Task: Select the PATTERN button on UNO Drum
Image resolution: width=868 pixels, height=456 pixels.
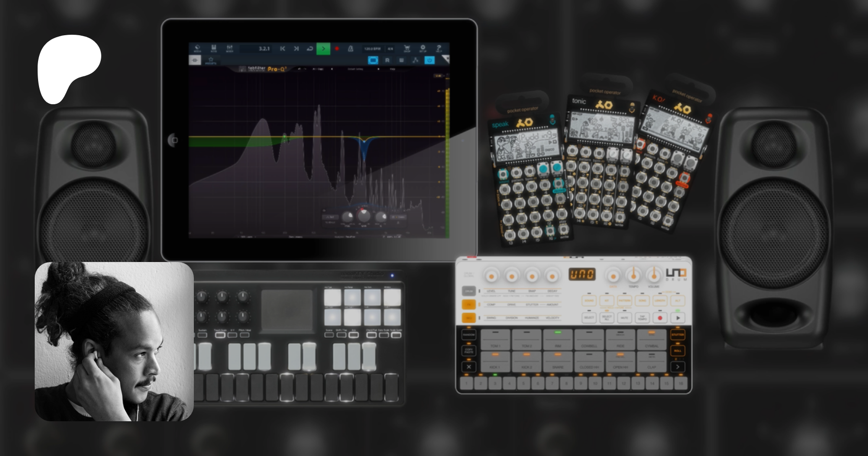Action: pyautogui.click(x=624, y=301)
